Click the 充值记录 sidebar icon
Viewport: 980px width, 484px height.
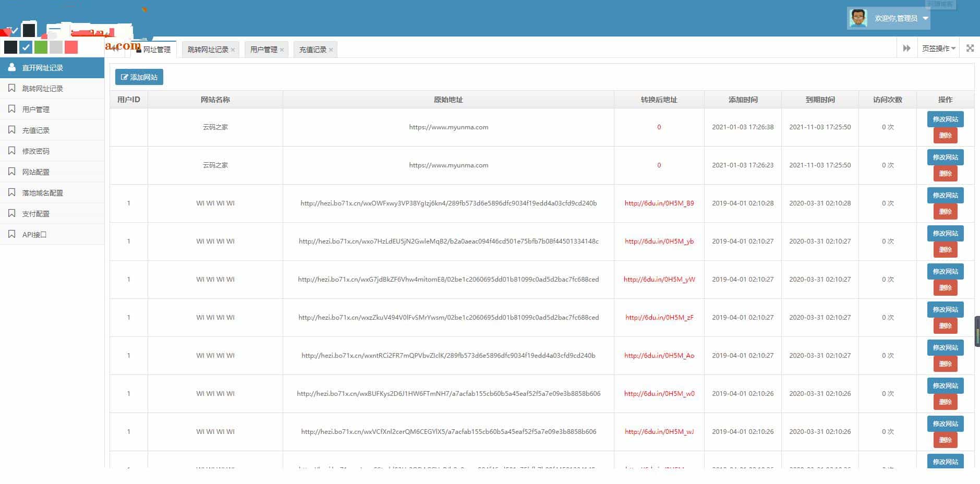11,130
